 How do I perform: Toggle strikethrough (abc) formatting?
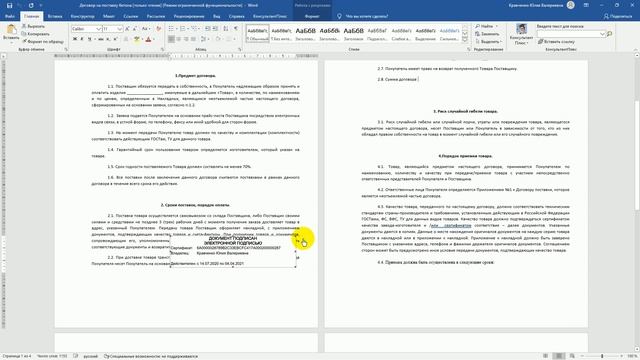tap(100, 39)
